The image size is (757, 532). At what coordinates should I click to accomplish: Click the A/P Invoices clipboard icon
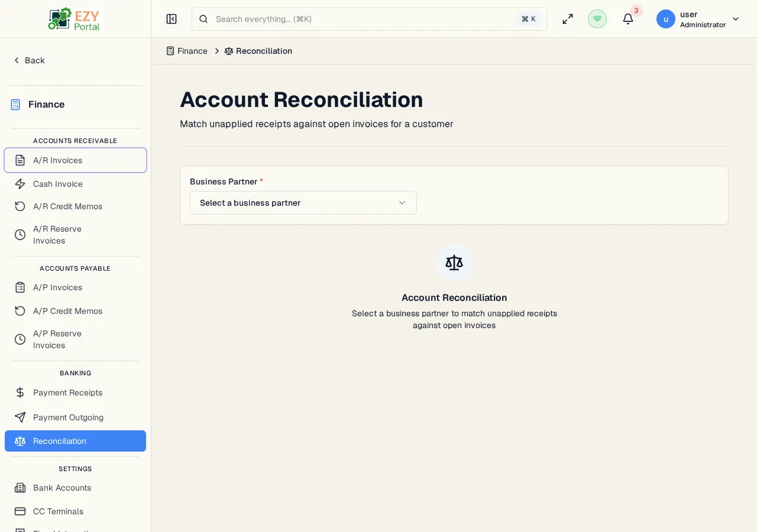20,287
